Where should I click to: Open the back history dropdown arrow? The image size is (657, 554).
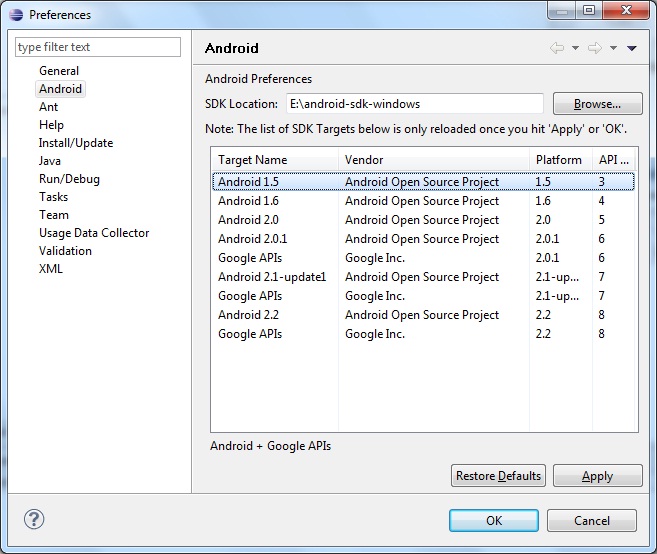576,48
